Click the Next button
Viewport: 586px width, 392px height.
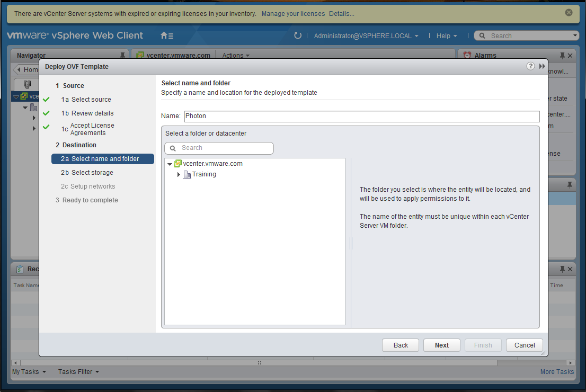tap(441, 345)
